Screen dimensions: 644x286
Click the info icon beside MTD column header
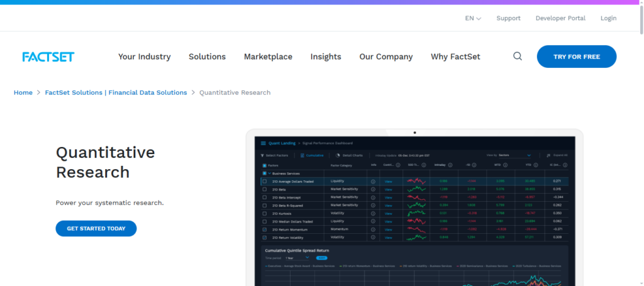click(505, 165)
